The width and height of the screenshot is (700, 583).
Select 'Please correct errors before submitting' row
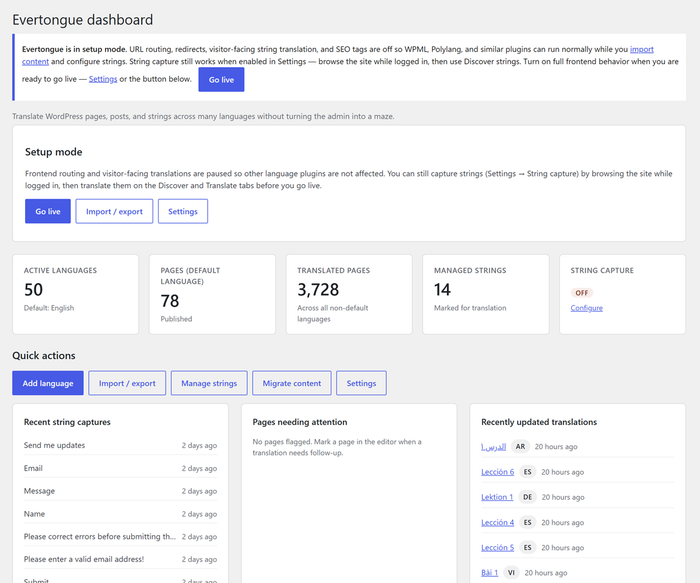point(121,537)
